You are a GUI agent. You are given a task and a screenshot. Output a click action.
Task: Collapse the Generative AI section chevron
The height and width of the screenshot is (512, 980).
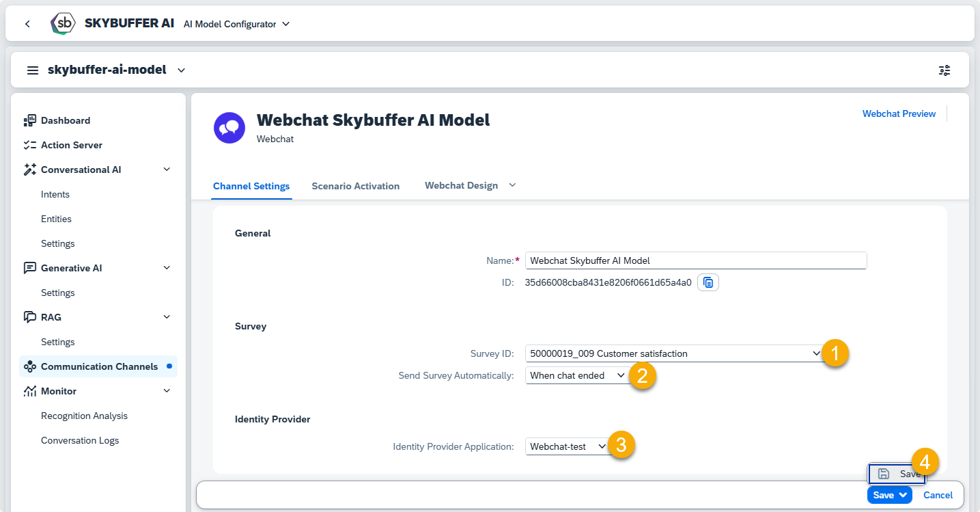pos(167,268)
